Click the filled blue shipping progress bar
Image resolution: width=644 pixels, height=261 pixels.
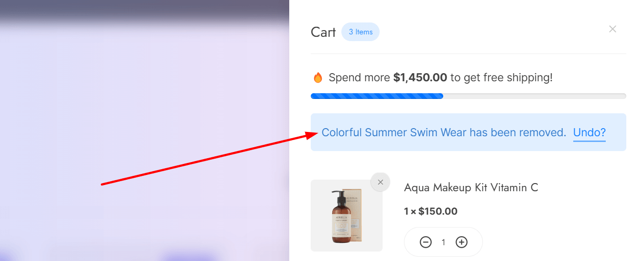tap(377, 96)
